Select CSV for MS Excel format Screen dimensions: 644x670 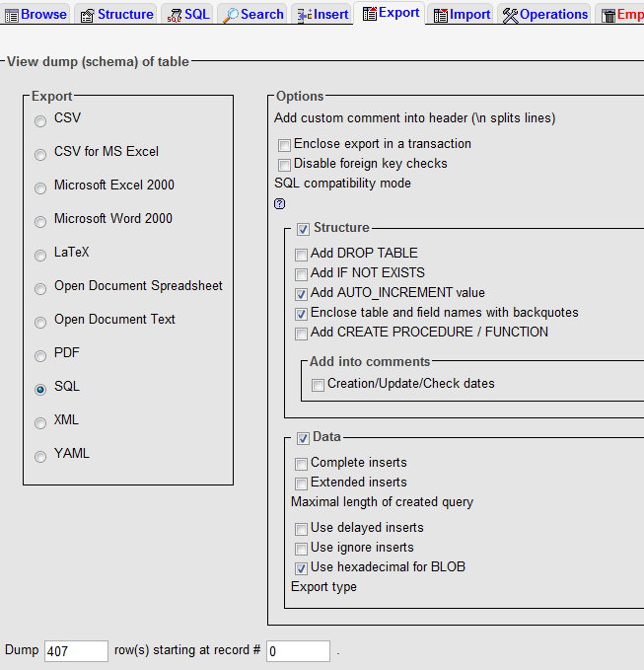pos(40,154)
